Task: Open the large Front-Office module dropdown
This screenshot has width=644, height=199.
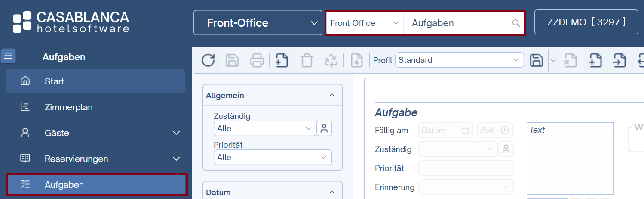Action: 258,23
